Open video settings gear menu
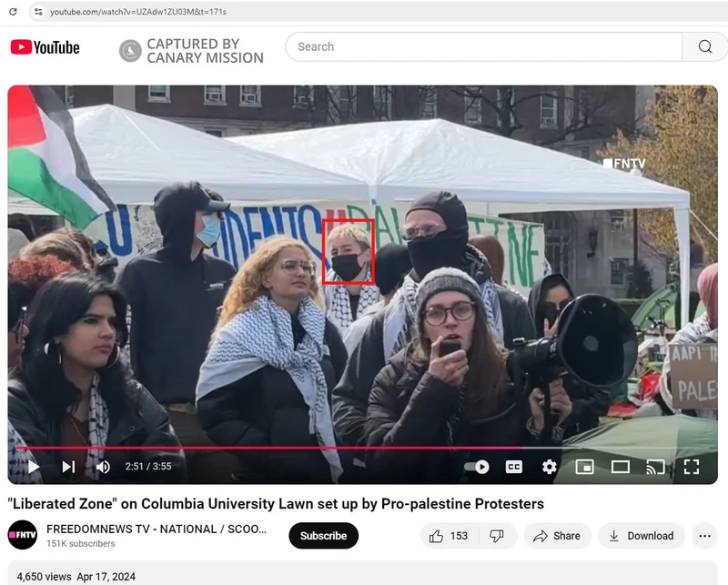 [x=550, y=467]
